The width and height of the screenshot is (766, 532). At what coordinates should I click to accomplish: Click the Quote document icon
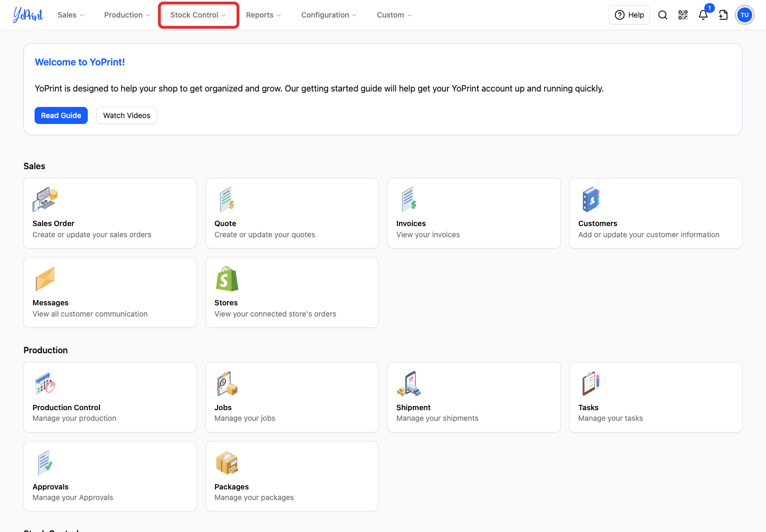[227, 199]
